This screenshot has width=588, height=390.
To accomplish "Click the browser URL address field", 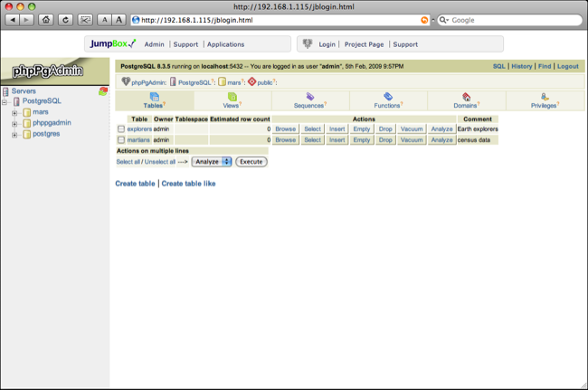I will [280, 20].
